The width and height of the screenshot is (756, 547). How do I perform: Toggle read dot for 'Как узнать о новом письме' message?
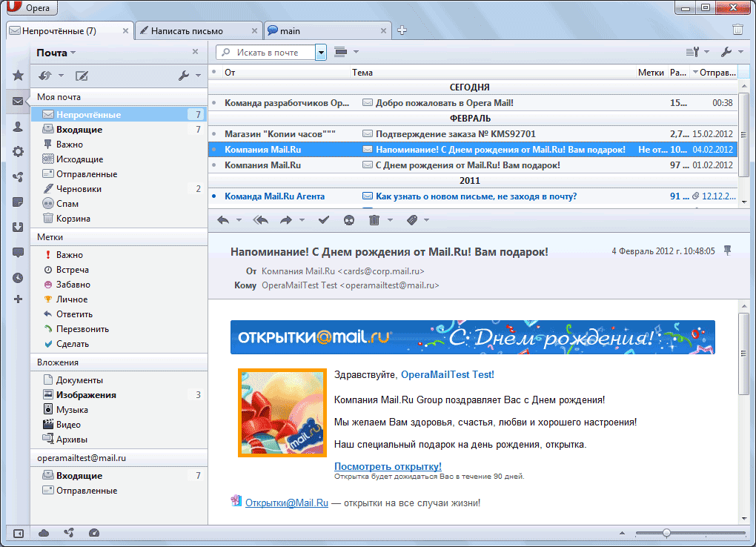coord(214,196)
